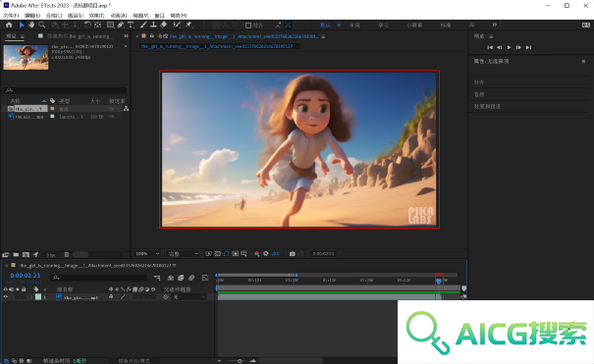Viewport: 594px width, 364px height.
Task: Delete selected project item with trash icon
Action: pos(67,255)
